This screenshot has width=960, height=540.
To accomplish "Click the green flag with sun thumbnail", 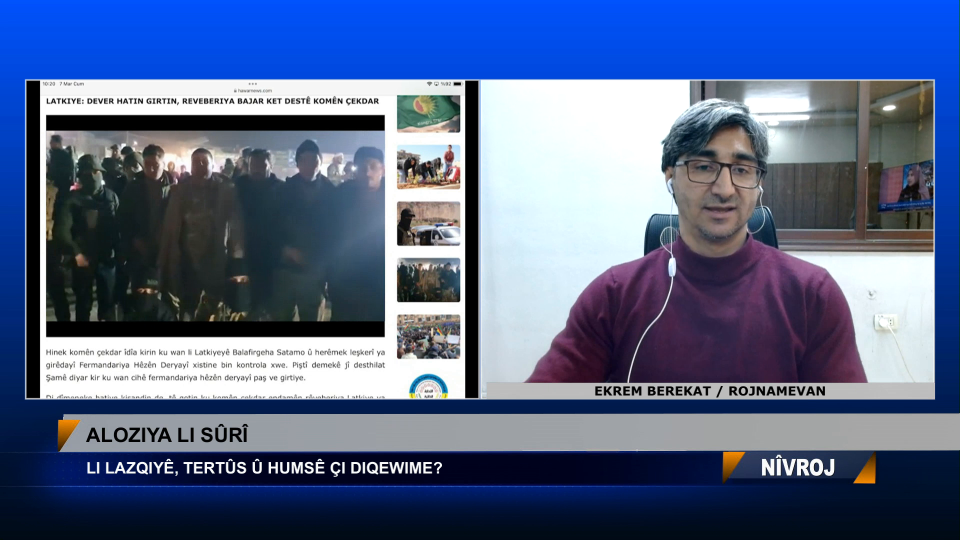I will click(428, 113).
